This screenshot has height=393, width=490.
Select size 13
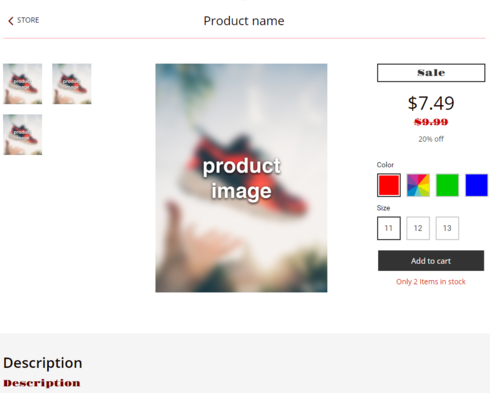coord(447,228)
